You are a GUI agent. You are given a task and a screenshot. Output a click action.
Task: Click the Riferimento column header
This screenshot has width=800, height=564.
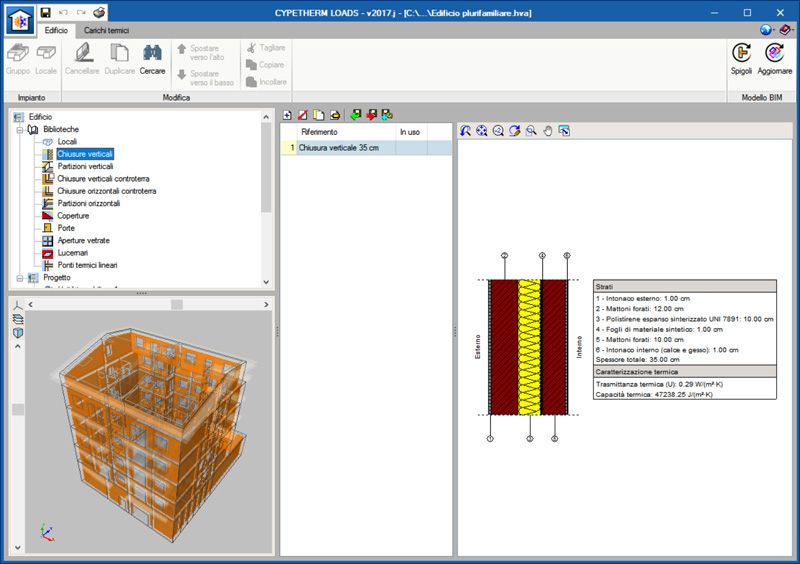click(x=346, y=132)
